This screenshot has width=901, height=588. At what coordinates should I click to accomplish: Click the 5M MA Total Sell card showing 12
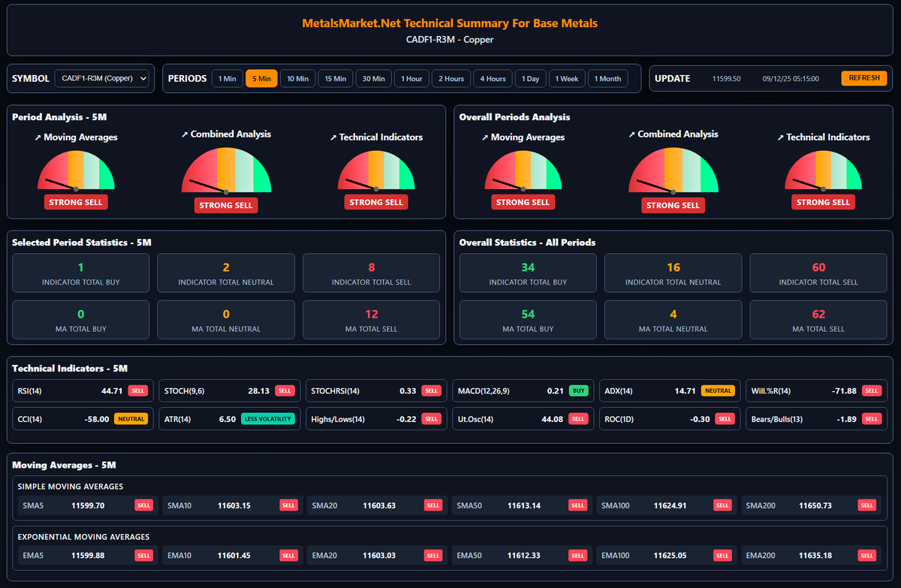372,319
